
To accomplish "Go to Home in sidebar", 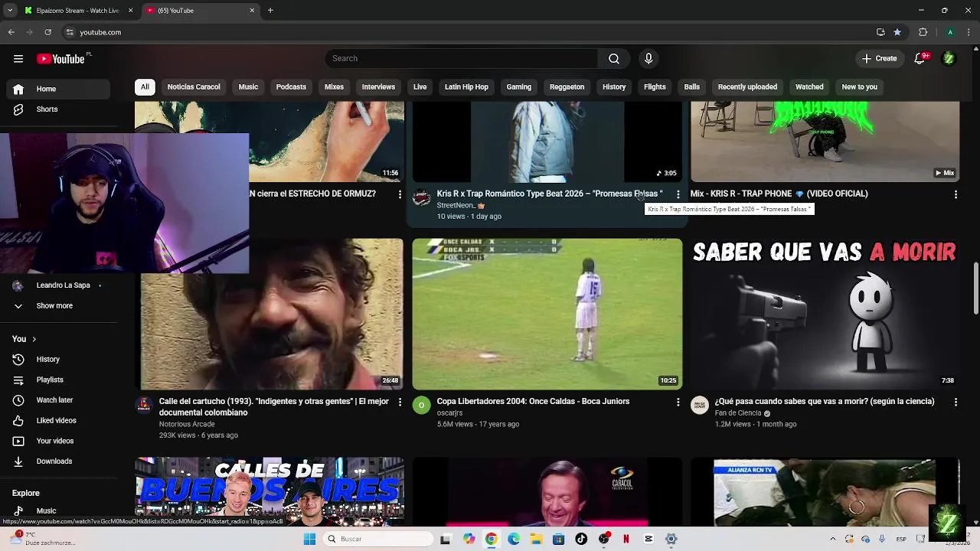I will coord(63,89).
